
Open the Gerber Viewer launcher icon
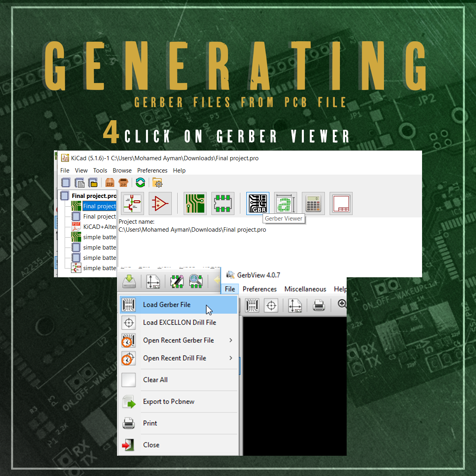coord(258,203)
